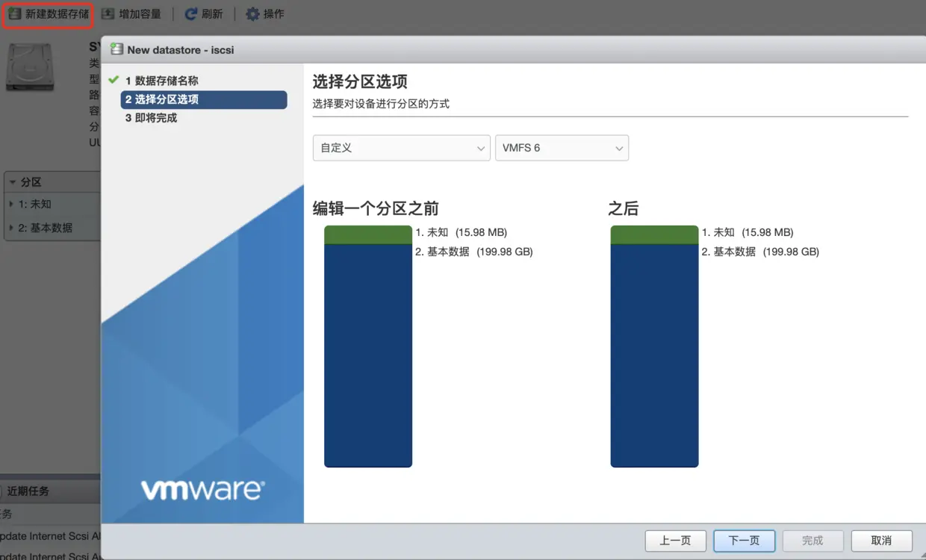Cancel the wizard with 取消
926x560 pixels.
882,541
